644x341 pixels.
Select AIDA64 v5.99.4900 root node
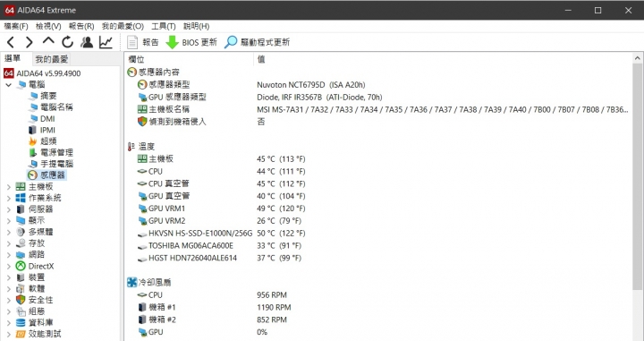pyautogui.click(x=48, y=73)
